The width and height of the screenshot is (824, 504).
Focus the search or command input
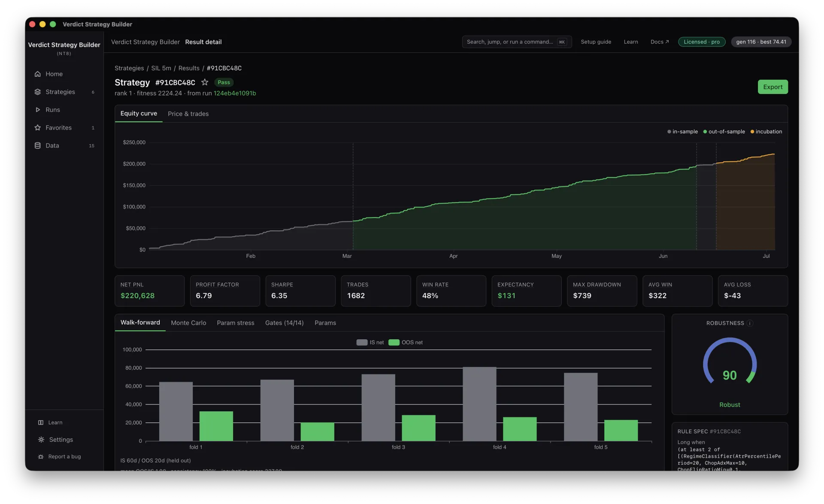517,42
